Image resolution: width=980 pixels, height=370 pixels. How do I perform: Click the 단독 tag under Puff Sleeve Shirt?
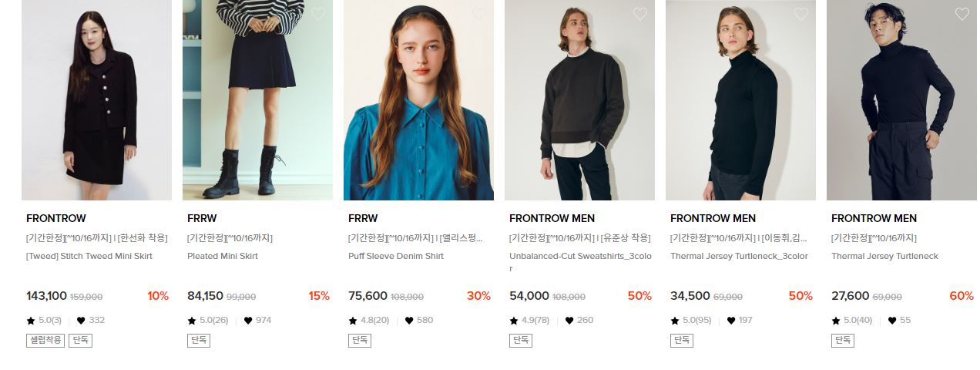pos(360,340)
